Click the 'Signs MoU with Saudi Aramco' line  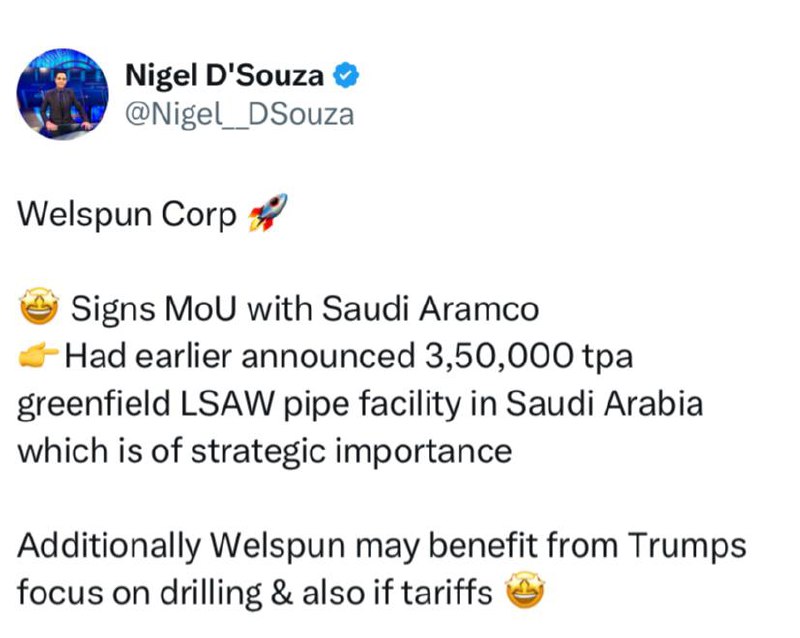(305, 309)
